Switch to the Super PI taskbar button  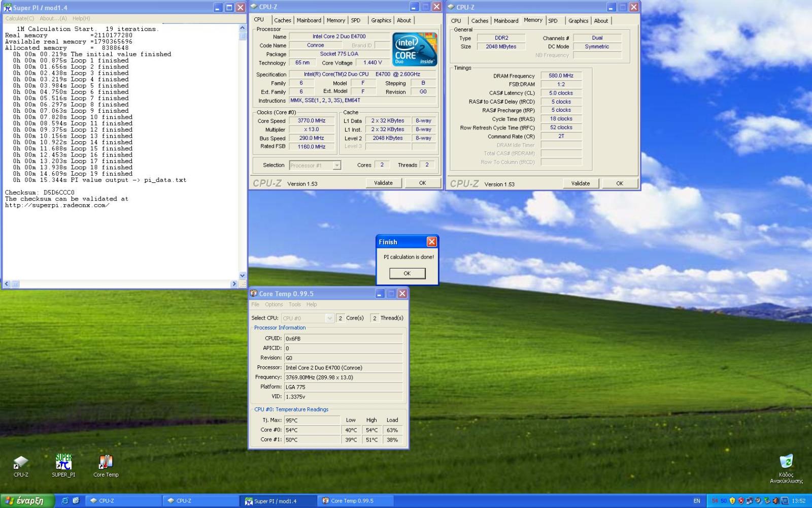click(278, 501)
